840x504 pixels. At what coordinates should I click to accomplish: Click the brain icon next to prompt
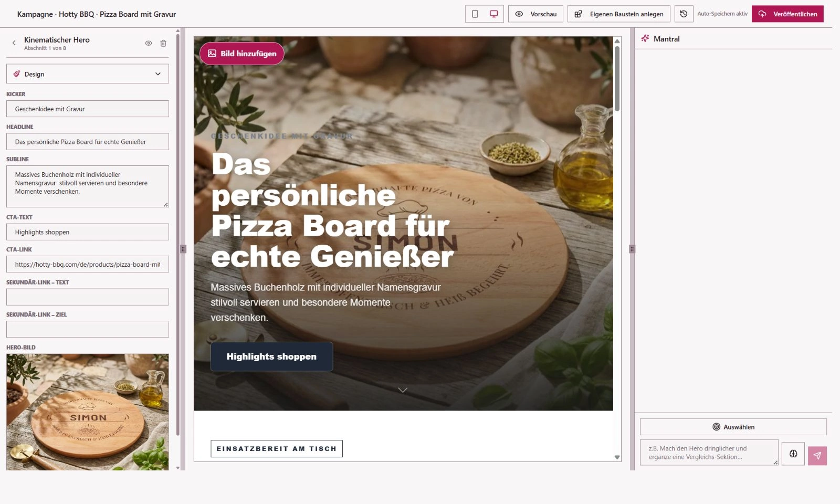coord(793,454)
